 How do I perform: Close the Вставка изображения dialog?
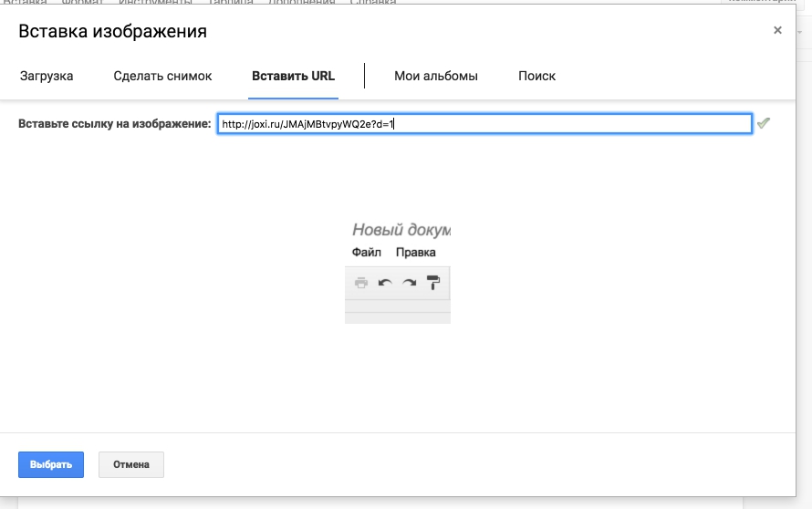(777, 30)
